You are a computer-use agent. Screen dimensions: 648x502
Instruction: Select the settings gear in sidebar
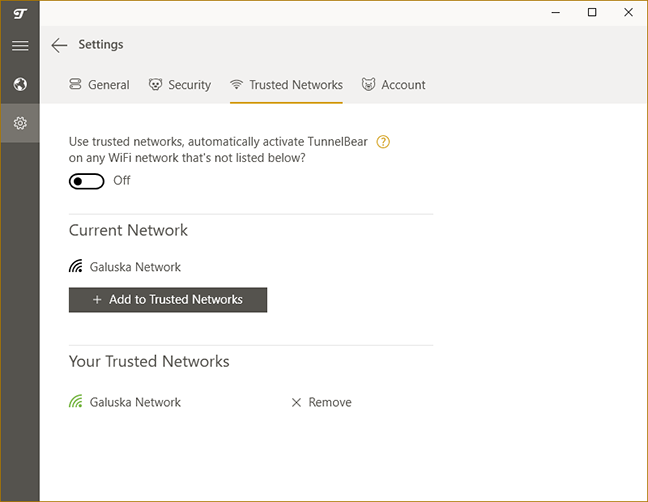(20, 123)
